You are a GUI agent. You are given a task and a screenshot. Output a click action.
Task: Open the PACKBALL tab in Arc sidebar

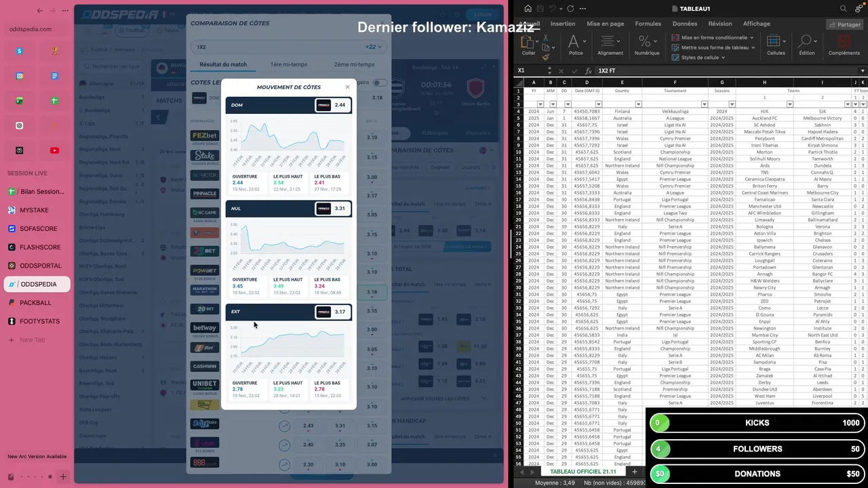click(x=37, y=303)
